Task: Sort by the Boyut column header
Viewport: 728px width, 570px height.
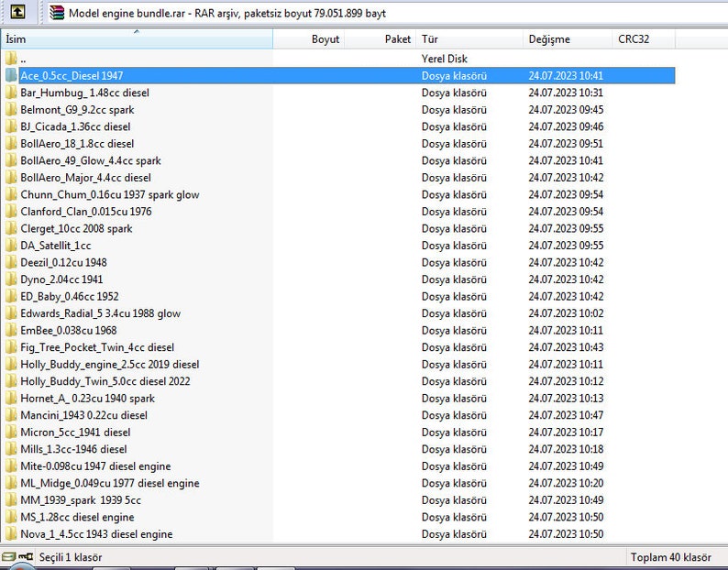Action: [x=309, y=39]
